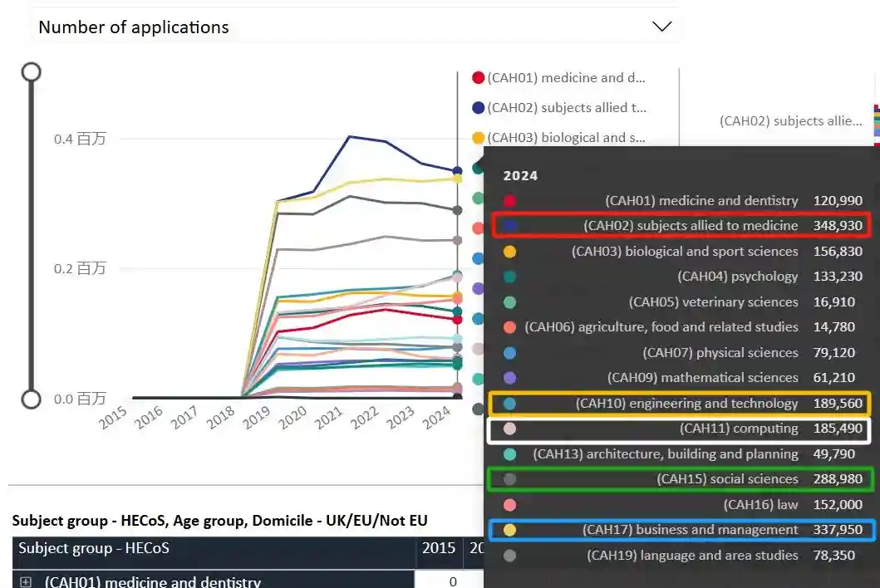
Task: Click the bottom handle of the vertical slider
Action: point(31,399)
